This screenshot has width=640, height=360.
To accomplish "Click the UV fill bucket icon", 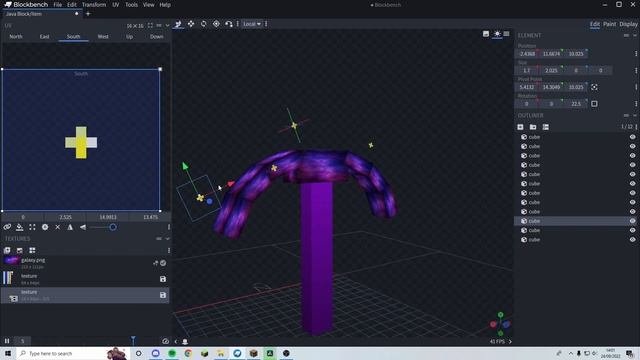I will [20, 227].
